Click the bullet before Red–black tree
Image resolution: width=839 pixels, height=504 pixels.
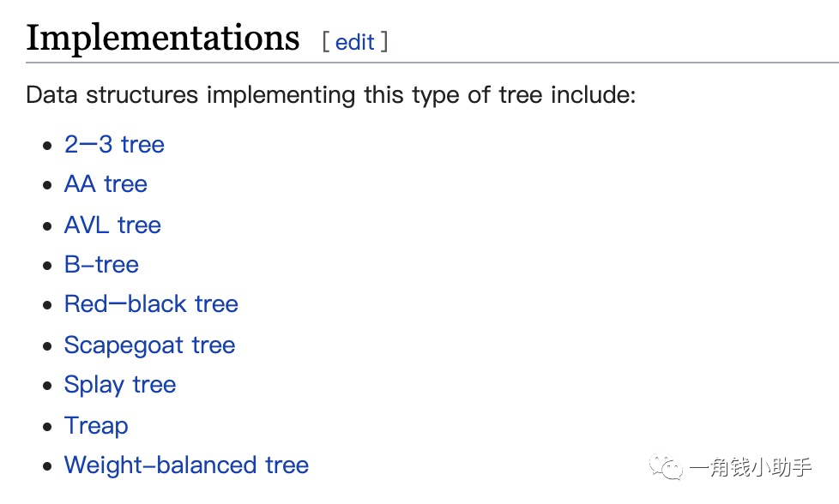pos(47,305)
